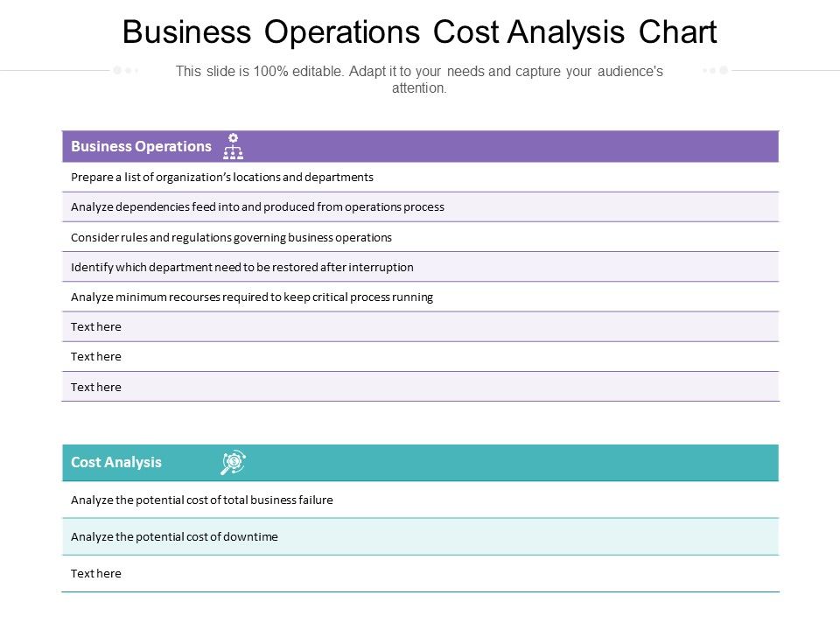Image resolution: width=840 pixels, height=630 pixels.
Task: Click 'Text here' row under Cost Analysis
Action: coord(421,574)
